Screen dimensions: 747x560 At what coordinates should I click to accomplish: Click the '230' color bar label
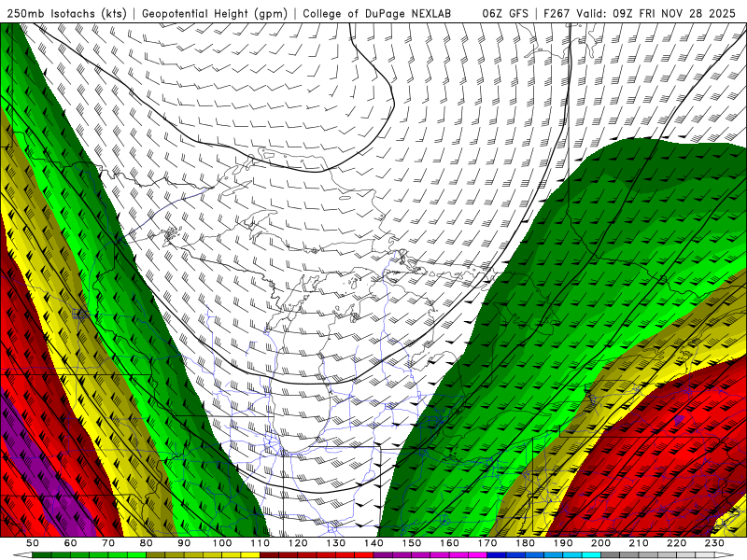click(x=714, y=543)
